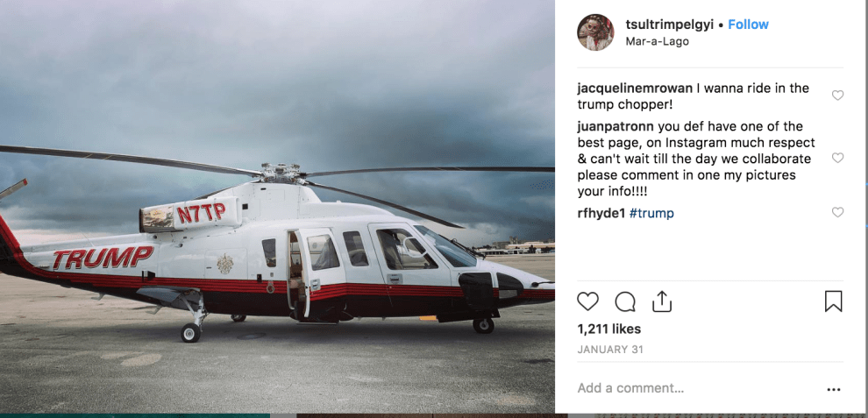The width and height of the screenshot is (868, 418).
Task: Visit juanpatronn's profile
Action: (x=616, y=127)
